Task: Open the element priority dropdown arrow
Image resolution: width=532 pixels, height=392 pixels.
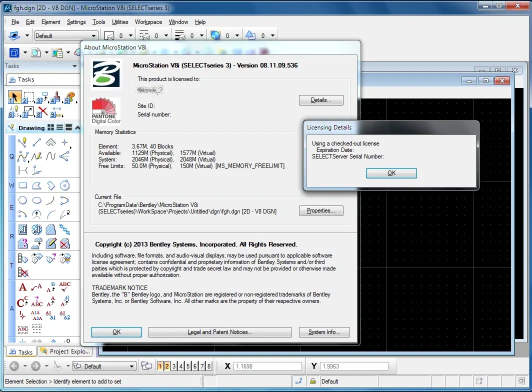Action: pyautogui.click(x=272, y=35)
